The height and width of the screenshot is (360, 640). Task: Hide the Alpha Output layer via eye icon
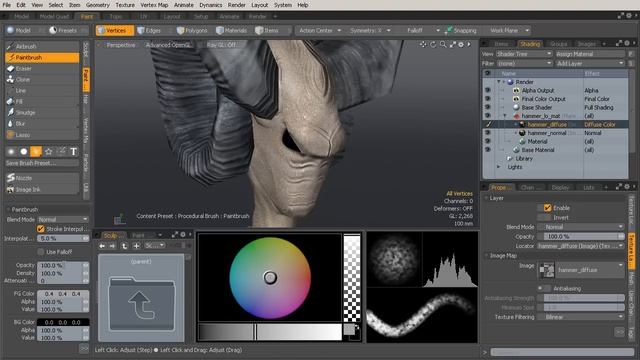[x=487, y=90]
